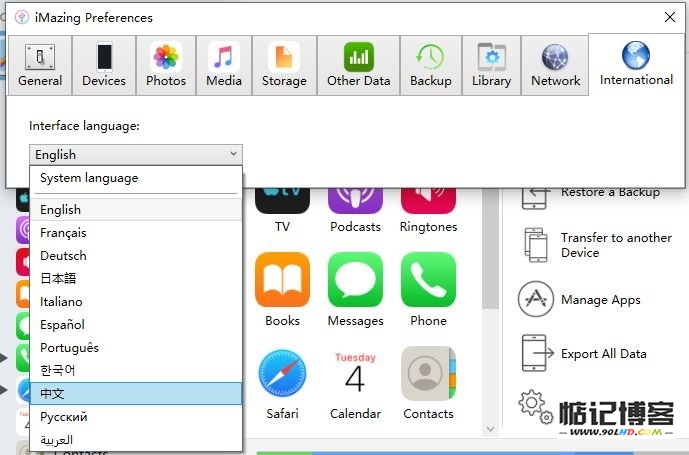Switch to the Backup preferences tab

[x=431, y=66]
